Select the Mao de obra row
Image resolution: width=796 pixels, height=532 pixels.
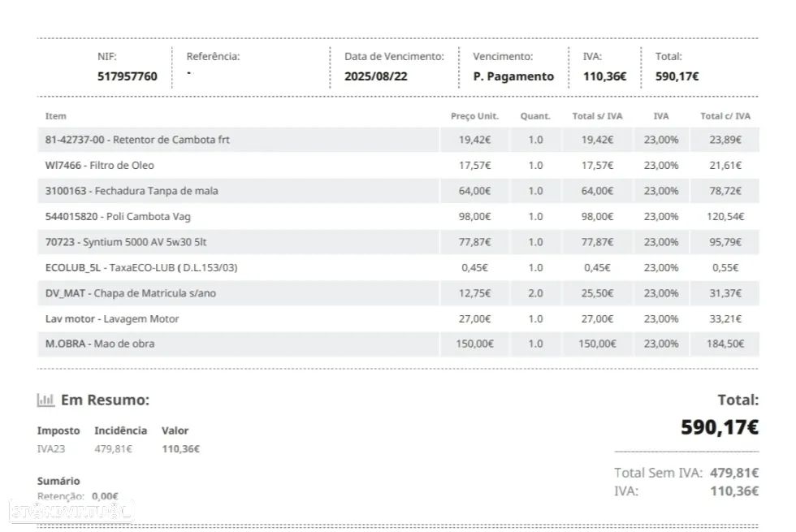[x=100, y=344]
